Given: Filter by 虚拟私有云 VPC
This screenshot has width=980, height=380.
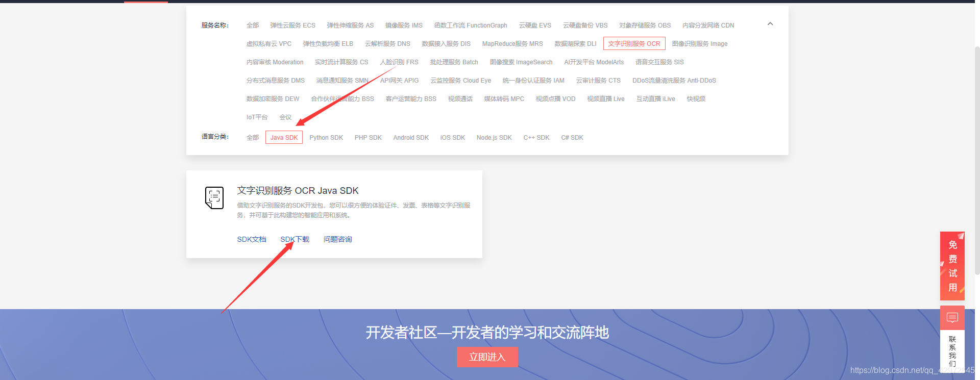Looking at the screenshot, I should (269, 44).
